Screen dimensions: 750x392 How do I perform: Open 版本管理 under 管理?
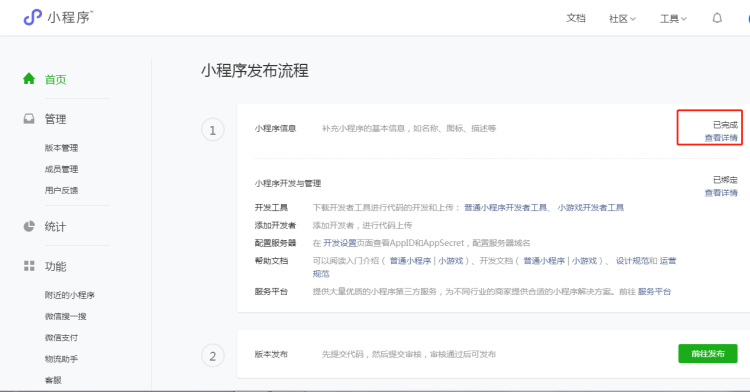[61, 148]
